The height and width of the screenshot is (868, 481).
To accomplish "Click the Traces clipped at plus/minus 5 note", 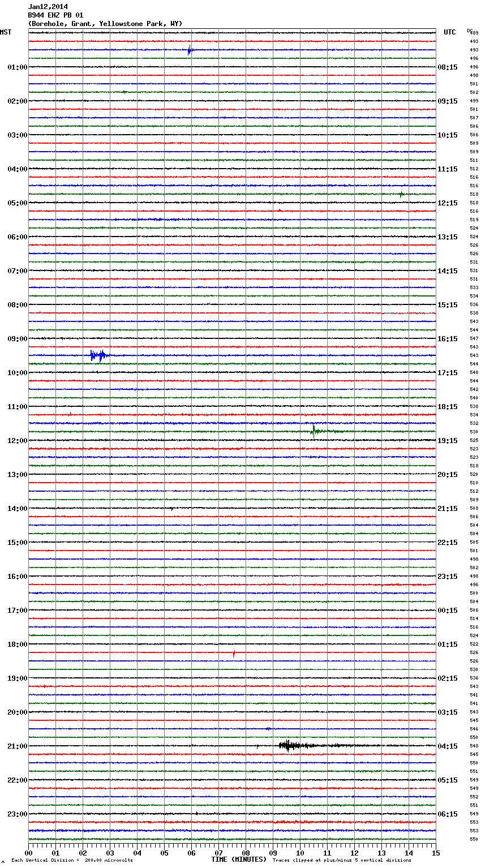I will click(342, 860).
